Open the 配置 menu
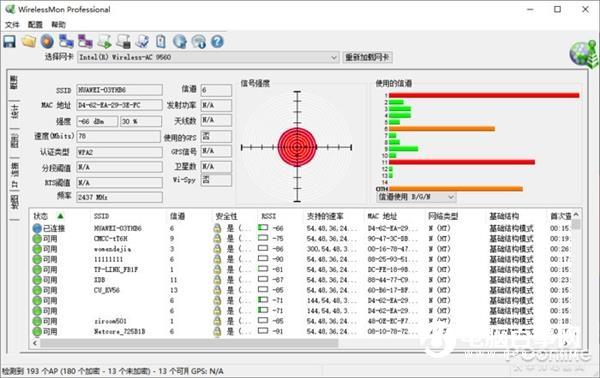The width and height of the screenshot is (600, 378). (35, 25)
